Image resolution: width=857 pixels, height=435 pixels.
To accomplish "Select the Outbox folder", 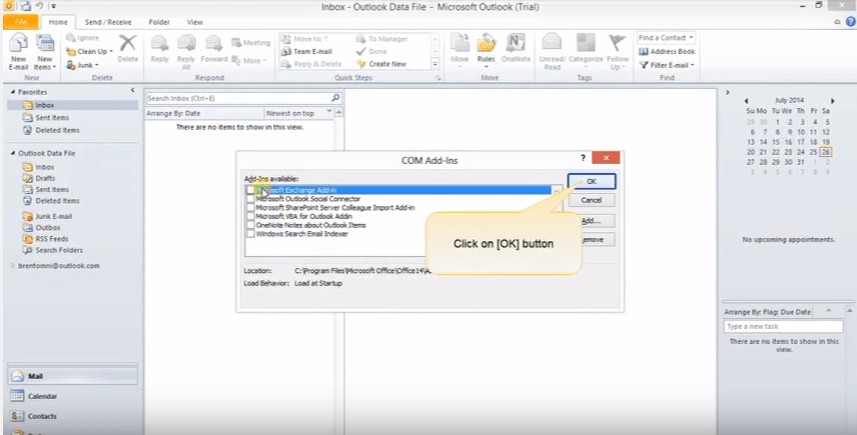I will point(48,228).
